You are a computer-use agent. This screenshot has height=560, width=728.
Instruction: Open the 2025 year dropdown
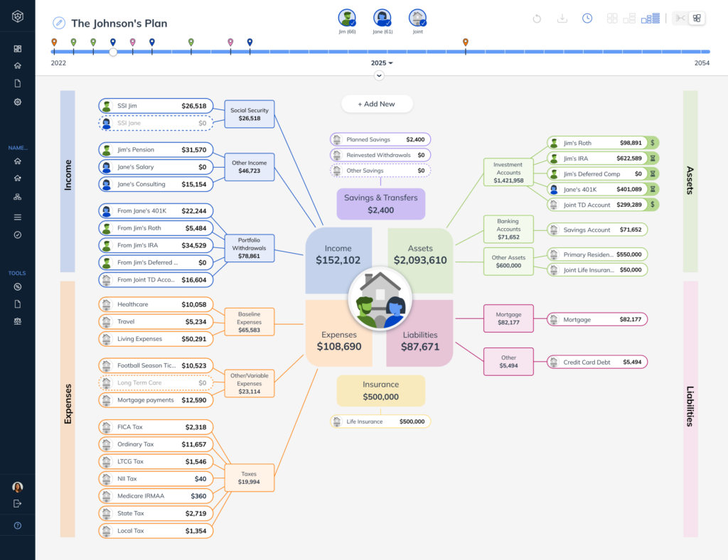click(x=382, y=63)
